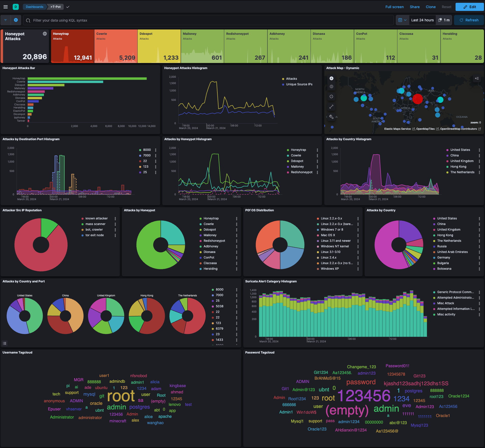Open the date quick menu calendar dropdown
Screen dimensions: 485x448
402,20
